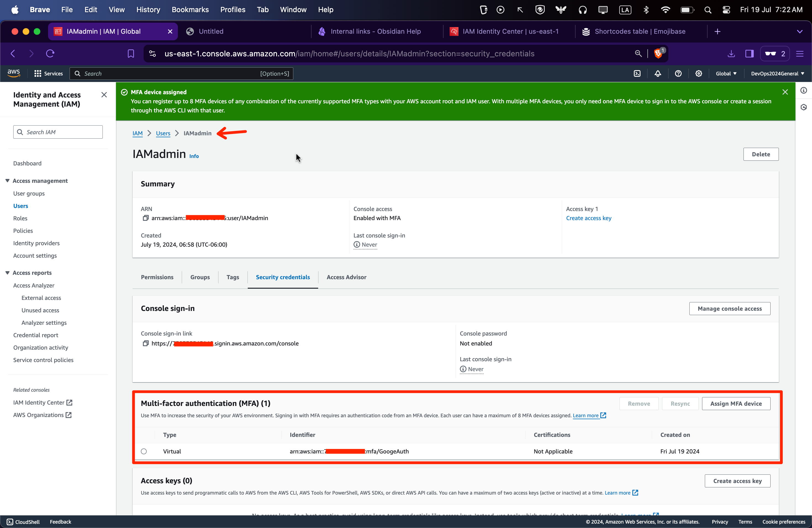Switch to the Access Advisor tab
812x528 pixels.
(346, 277)
